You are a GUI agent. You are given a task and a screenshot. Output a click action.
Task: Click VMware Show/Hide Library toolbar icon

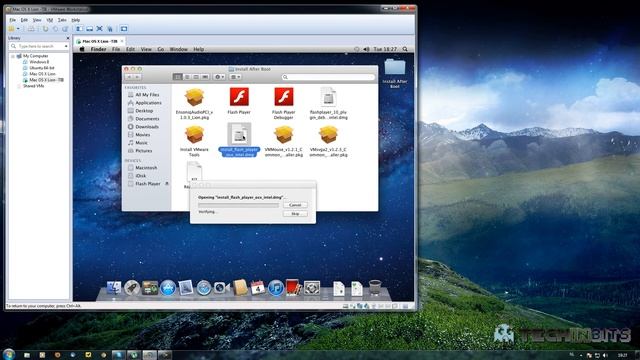pyautogui.click(x=79, y=29)
